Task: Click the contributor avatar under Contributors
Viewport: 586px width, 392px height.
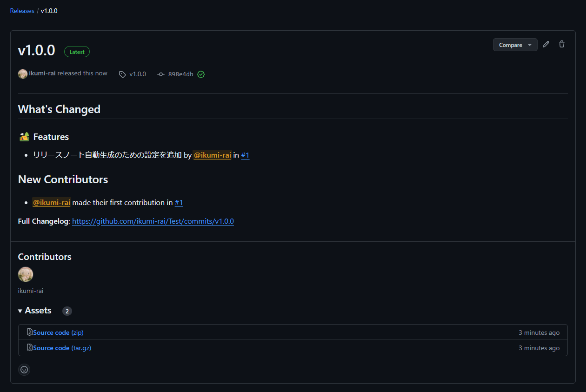Action: [x=26, y=274]
